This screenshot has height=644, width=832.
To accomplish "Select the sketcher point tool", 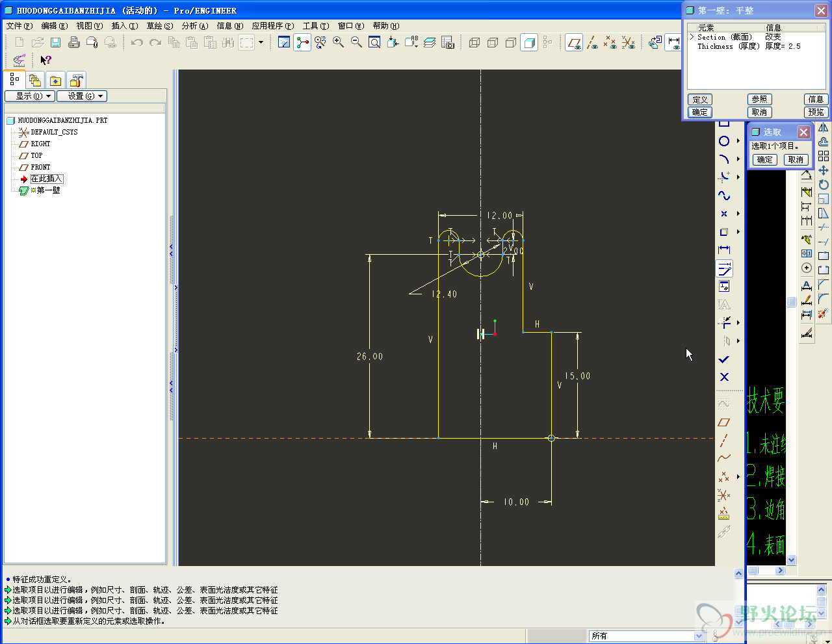I will click(x=724, y=214).
